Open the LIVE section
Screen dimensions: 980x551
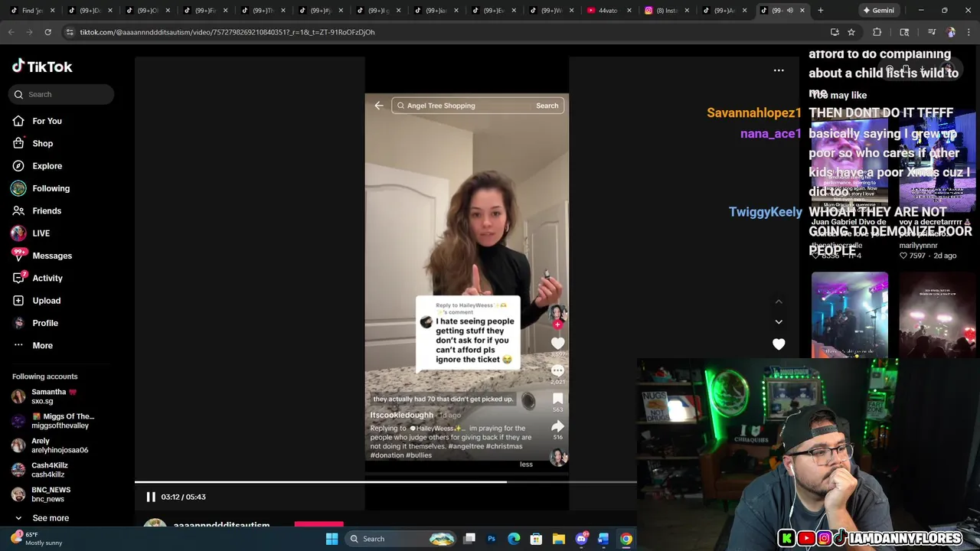[x=41, y=233]
